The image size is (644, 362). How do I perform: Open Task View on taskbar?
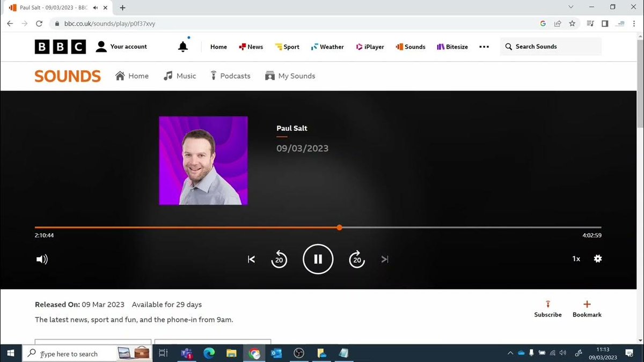(164, 353)
